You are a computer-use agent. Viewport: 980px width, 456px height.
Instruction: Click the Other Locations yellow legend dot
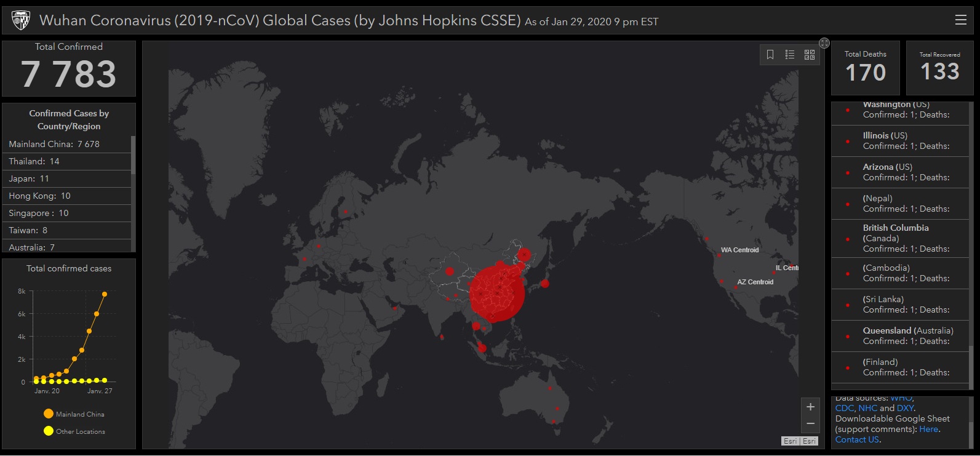coord(49,431)
